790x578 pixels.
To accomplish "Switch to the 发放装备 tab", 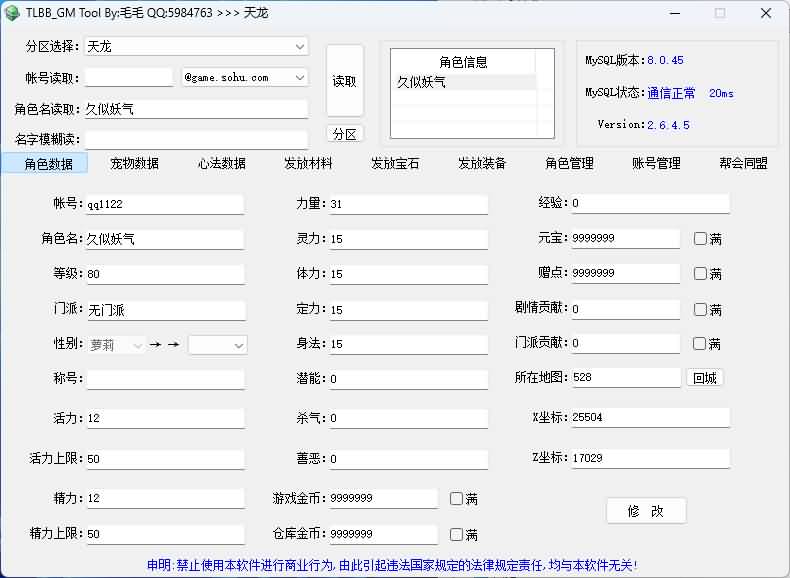I will click(482, 163).
